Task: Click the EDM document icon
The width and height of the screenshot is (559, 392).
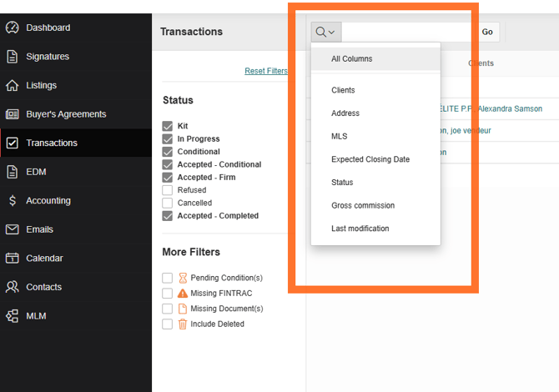Action: (x=12, y=172)
